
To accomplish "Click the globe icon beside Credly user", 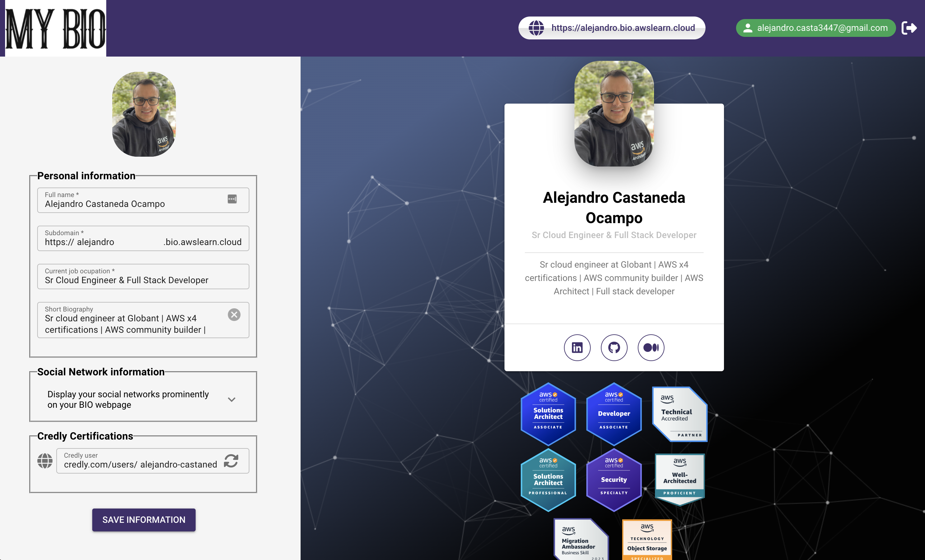I will pyautogui.click(x=45, y=461).
